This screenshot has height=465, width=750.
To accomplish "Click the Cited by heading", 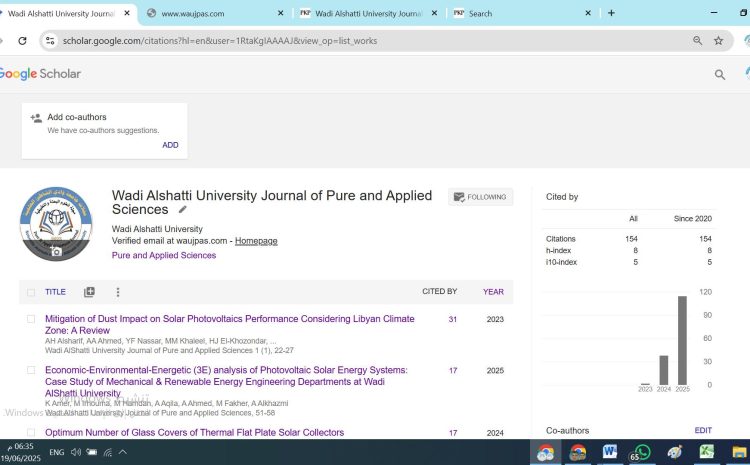I will point(562,197).
